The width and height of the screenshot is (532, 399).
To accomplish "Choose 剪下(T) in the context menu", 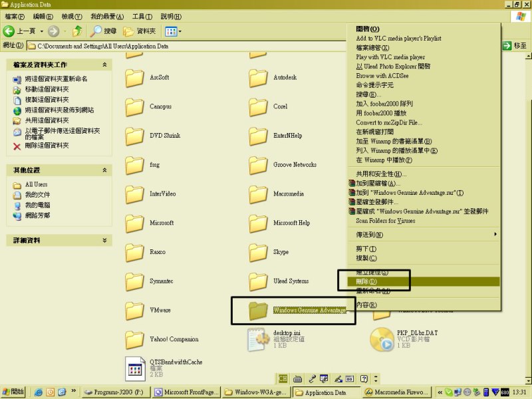I will coord(424,249).
